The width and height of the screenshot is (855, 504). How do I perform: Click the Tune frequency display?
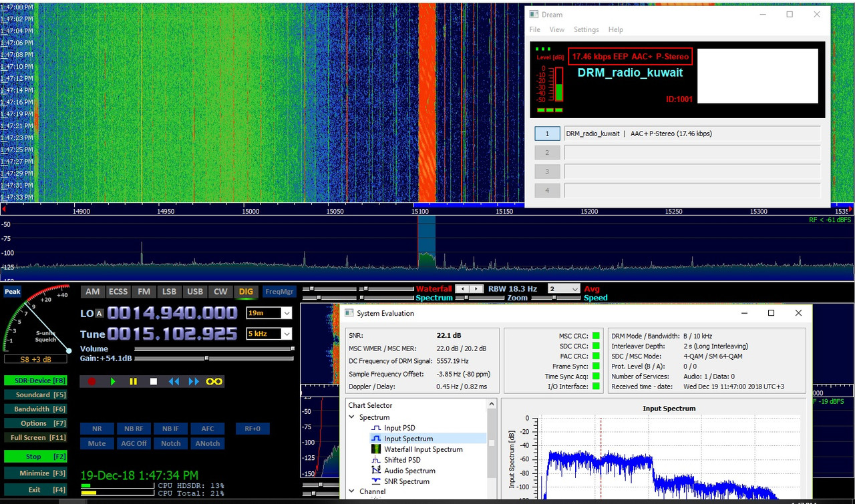click(x=172, y=334)
